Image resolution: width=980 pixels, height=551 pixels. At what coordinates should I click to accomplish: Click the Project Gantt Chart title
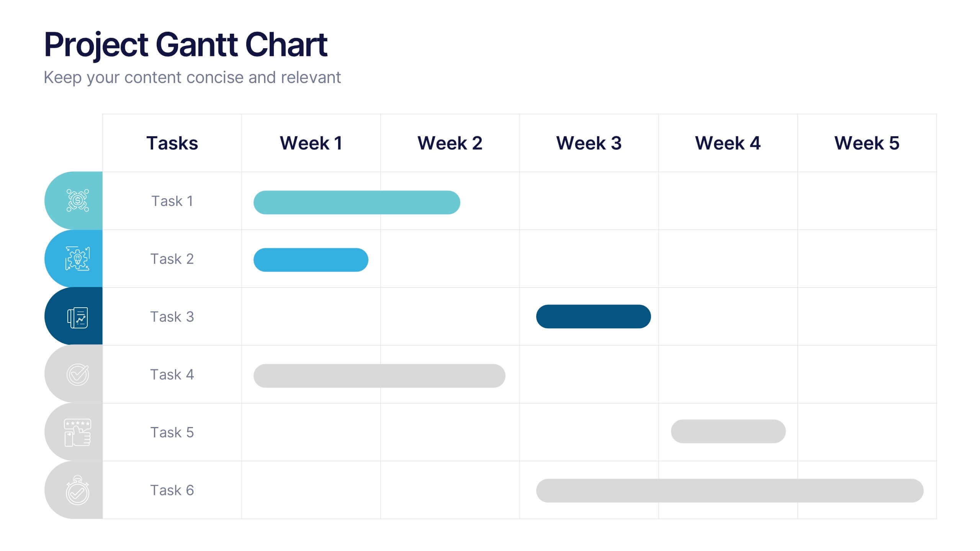(186, 45)
